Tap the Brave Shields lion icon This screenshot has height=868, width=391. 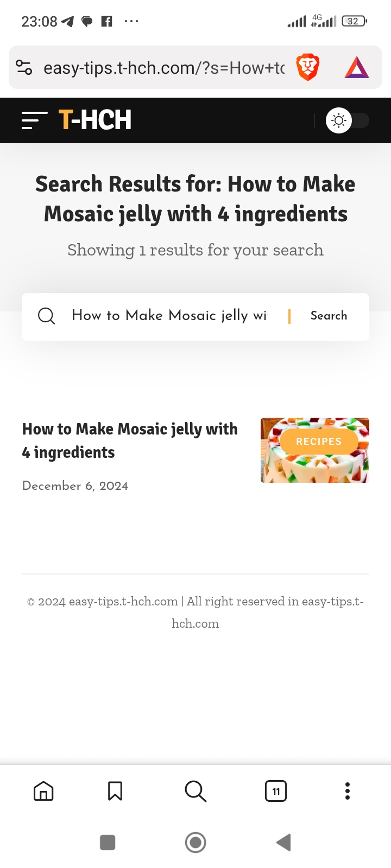tap(308, 68)
